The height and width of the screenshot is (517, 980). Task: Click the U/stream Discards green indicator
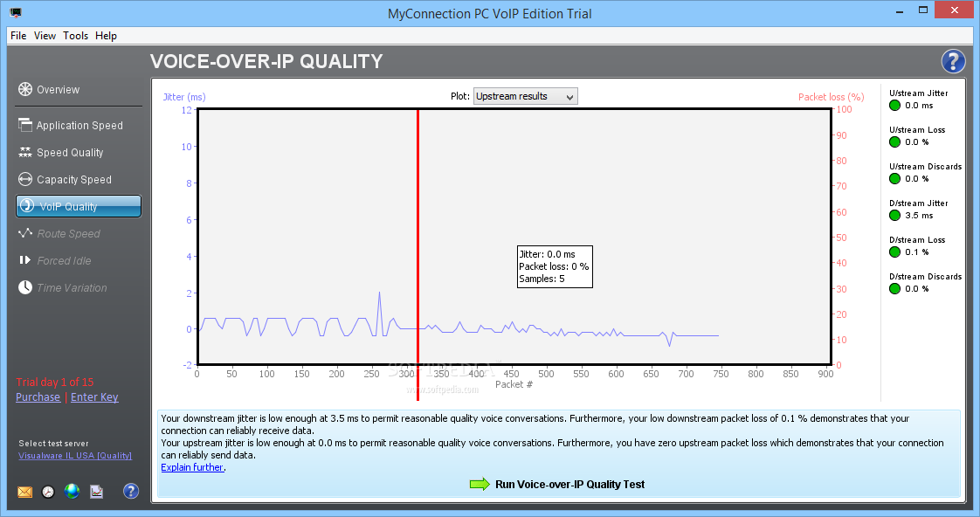point(894,179)
